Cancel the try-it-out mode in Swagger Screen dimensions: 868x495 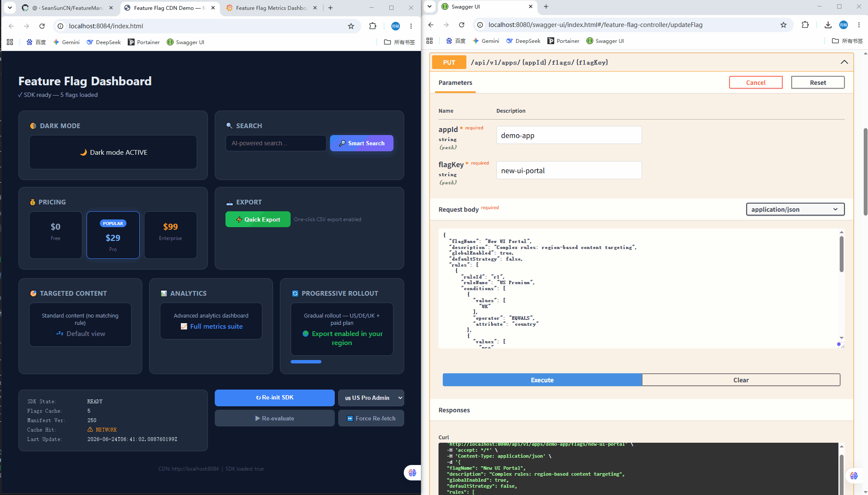coord(756,83)
